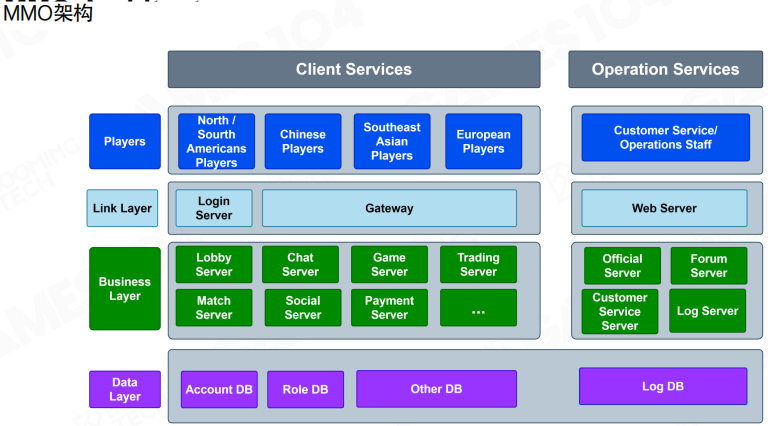
Task: Select the Link Layer label box
Action: [x=122, y=208]
